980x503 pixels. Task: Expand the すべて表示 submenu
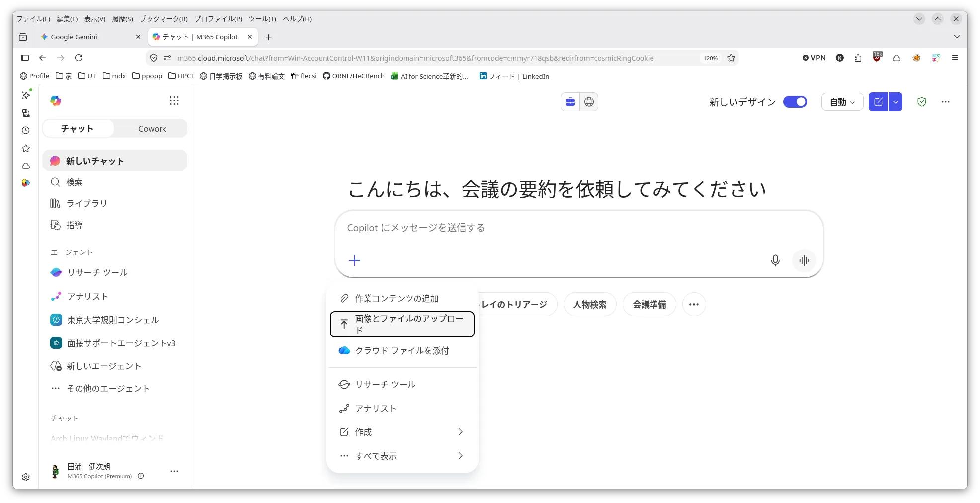402,456
